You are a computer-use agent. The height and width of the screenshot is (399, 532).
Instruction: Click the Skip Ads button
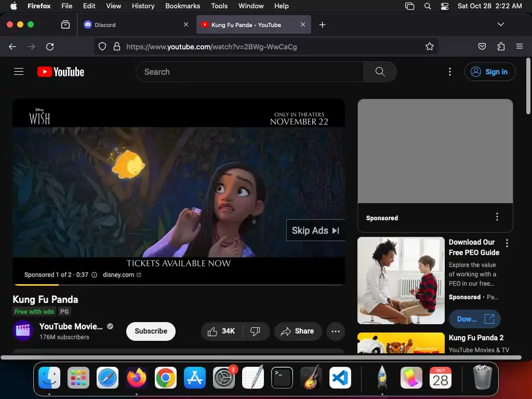(x=315, y=230)
